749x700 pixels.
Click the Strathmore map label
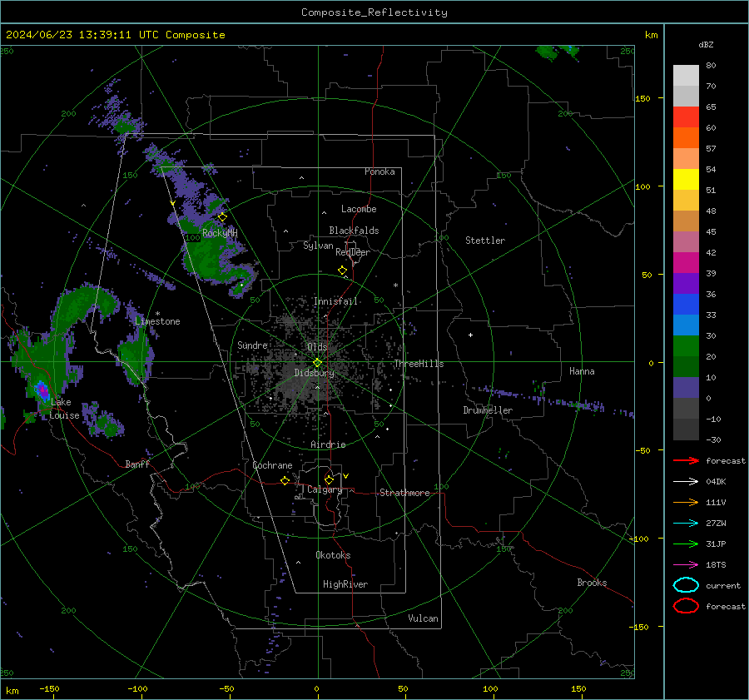click(x=404, y=493)
